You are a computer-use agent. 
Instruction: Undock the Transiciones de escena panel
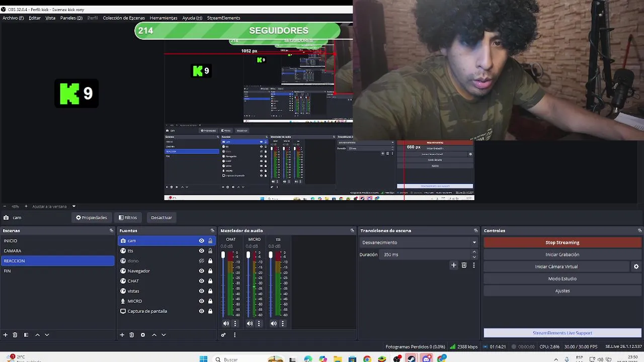click(x=475, y=231)
